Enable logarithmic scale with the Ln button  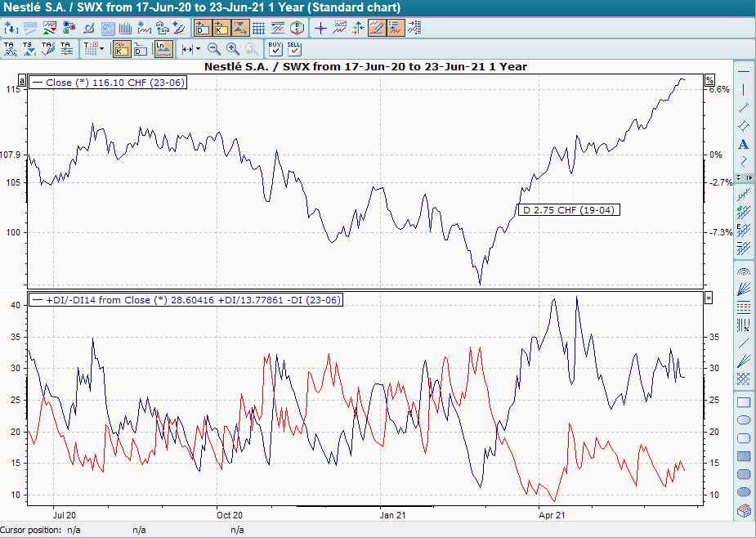coord(163,48)
